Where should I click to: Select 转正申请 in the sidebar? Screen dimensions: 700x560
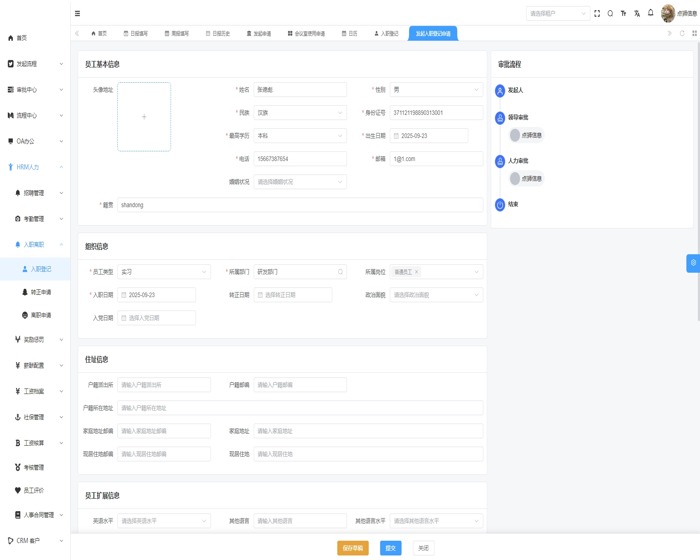coord(42,292)
